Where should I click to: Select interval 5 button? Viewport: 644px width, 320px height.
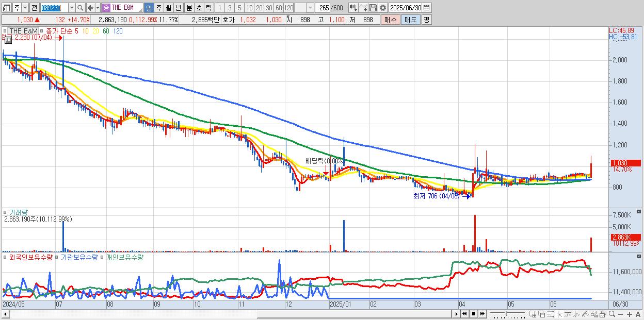pyautogui.click(x=239, y=8)
